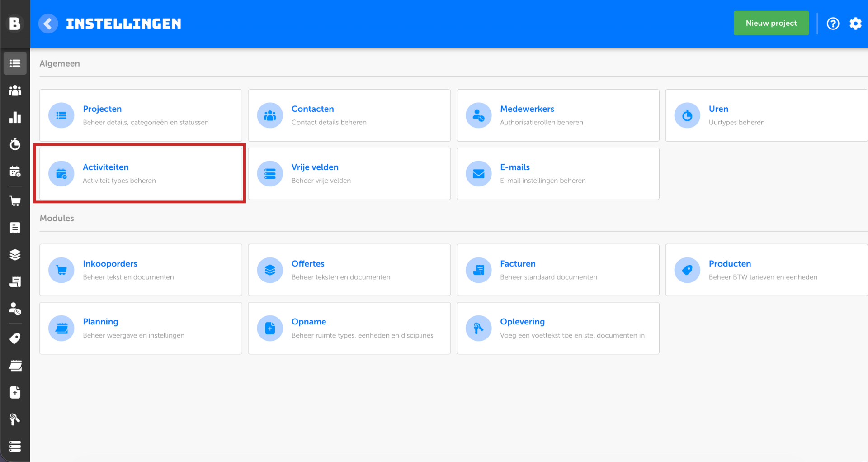
Task: Click the E-mails envelope icon in card
Action: [479, 174]
